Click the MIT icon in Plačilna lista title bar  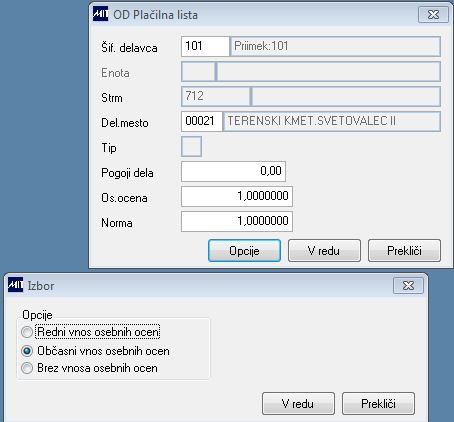coord(100,14)
